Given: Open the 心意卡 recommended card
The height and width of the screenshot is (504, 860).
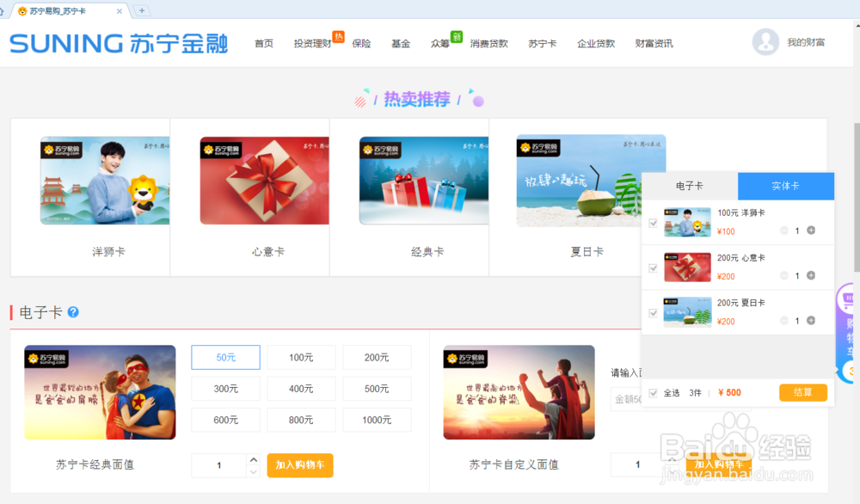Looking at the screenshot, I should [x=264, y=181].
